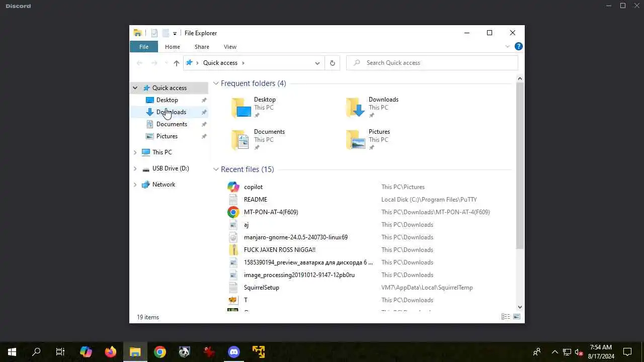Select the Chrome icon beside MT-PON-AT-4(F609)
The image size is (644, 362).
[233, 212]
